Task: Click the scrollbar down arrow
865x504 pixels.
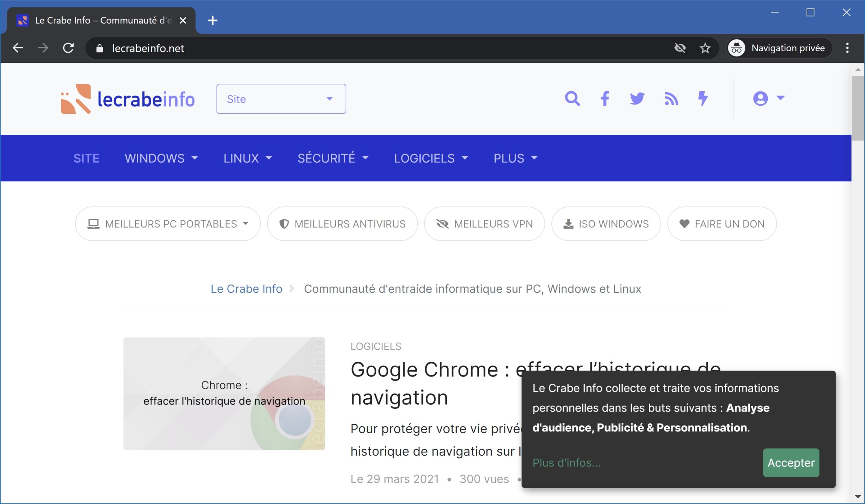Action: 858,497
